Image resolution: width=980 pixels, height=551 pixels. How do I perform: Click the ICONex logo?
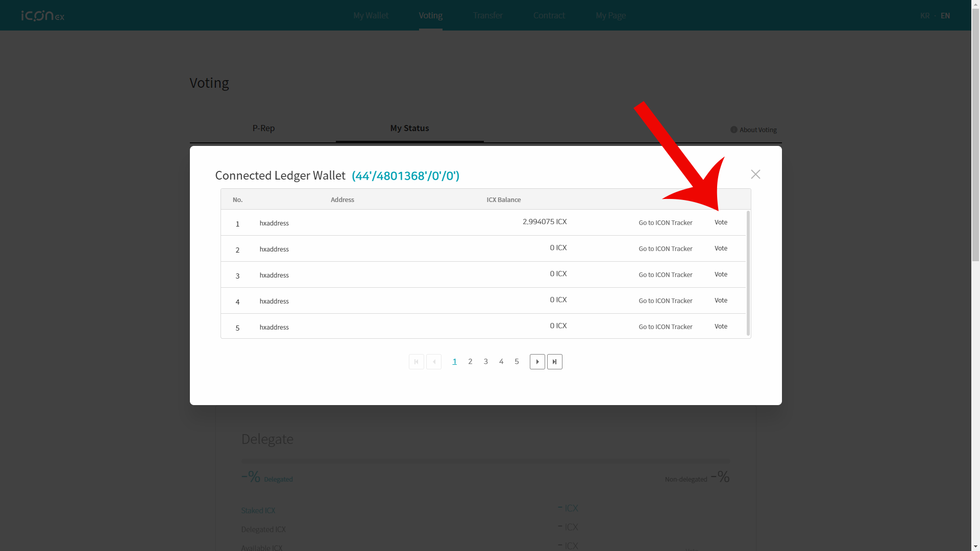click(x=43, y=16)
